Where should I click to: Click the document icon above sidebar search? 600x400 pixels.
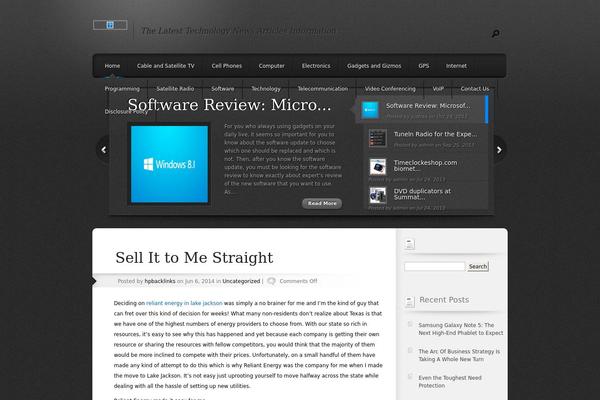click(x=409, y=244)
